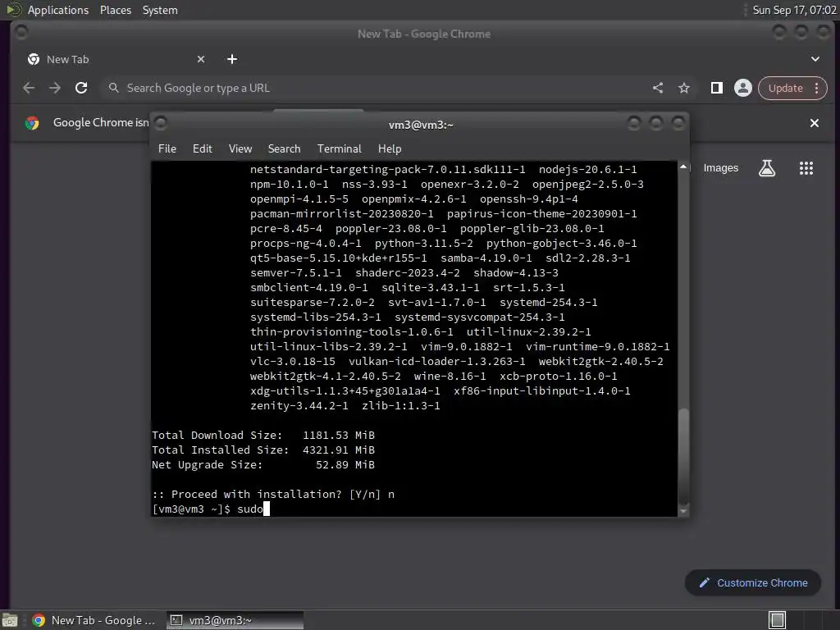Open the tab search chevron in Chrome
The height and width of the screenshot is (630, 840).
(x=815, y=59)
